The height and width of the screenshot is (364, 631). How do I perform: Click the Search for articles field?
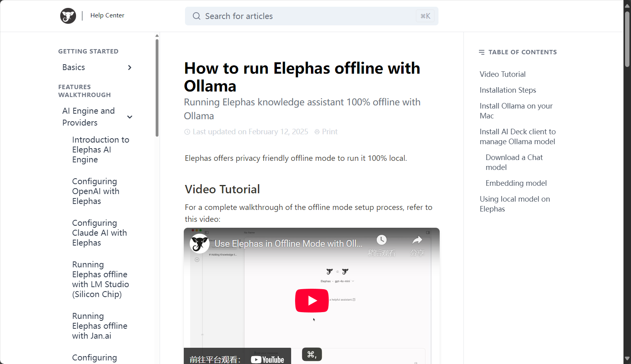click(311, 16)
